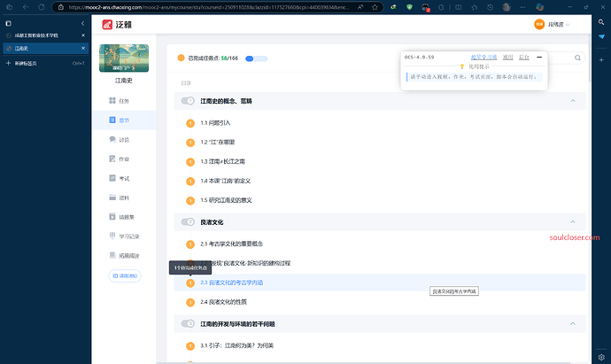Collapse the 江南史的概念、范畴 chapter
The image size is (611, 364).
tap(572, 101)
